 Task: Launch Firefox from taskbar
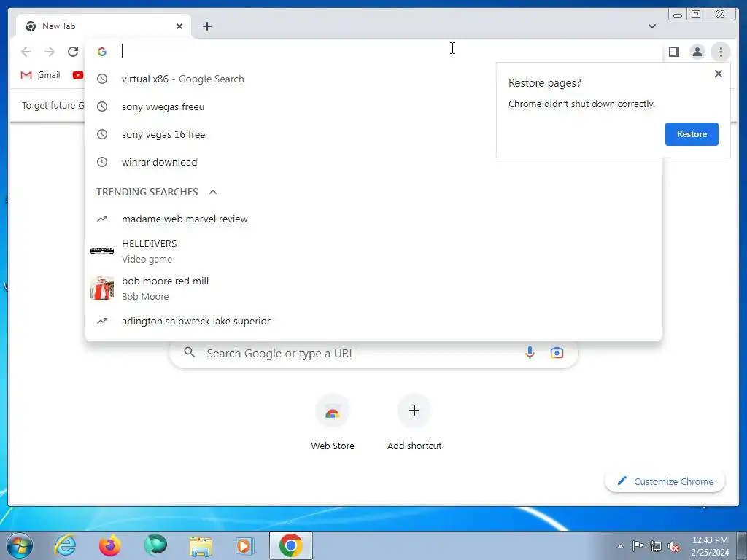(109, 545)
